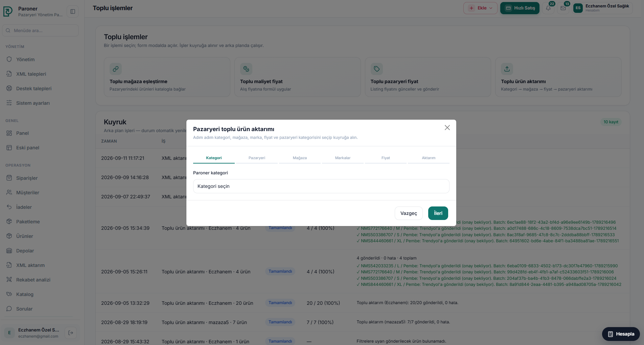Focus the Menüde ara search field
Image resolution: width=644 pixels, height=345 pixels.
point(41,30)
